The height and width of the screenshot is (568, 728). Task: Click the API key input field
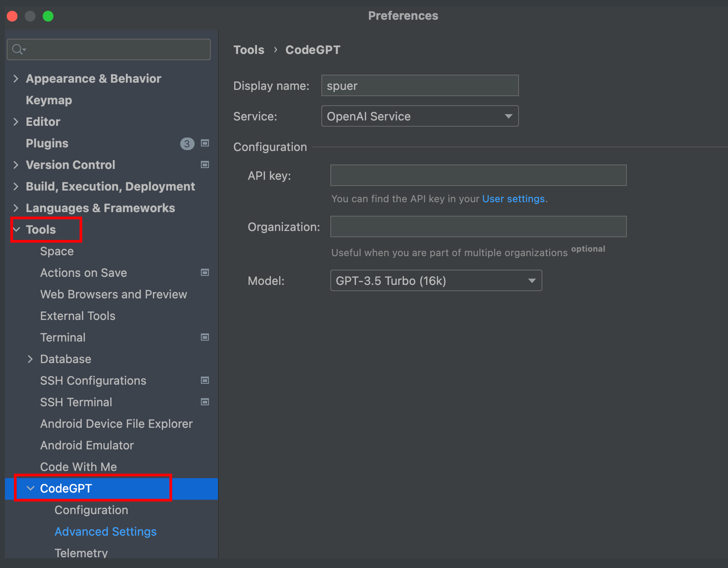pyautogui.click(x=479, y=175)
